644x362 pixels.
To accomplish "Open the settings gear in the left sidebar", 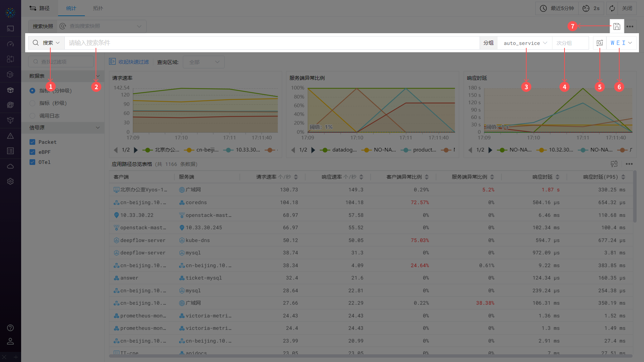I will tap(10, 181).
